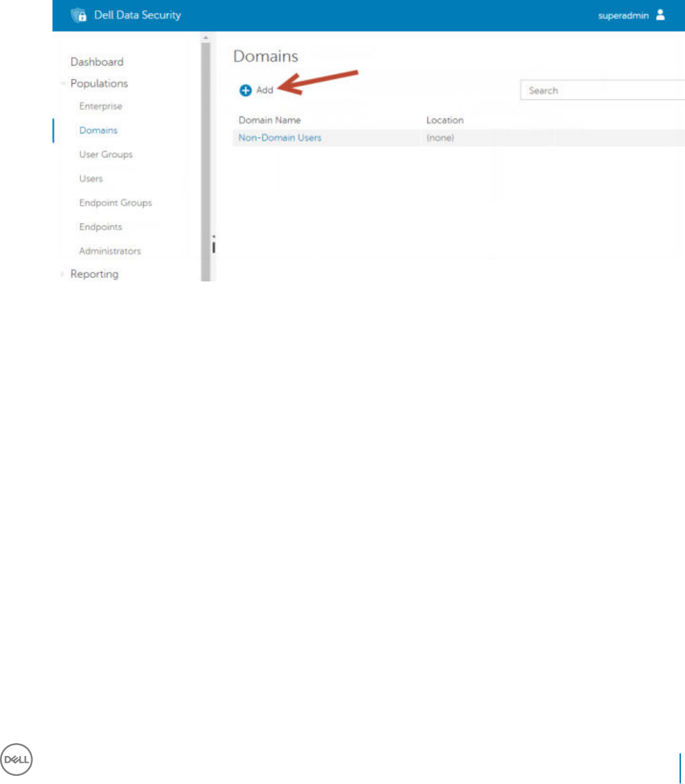Image resolution: width=685 pixels, height=784 pixels.
Task: Click the sidebar scrollbar up arrow
Action: point(205,37)
